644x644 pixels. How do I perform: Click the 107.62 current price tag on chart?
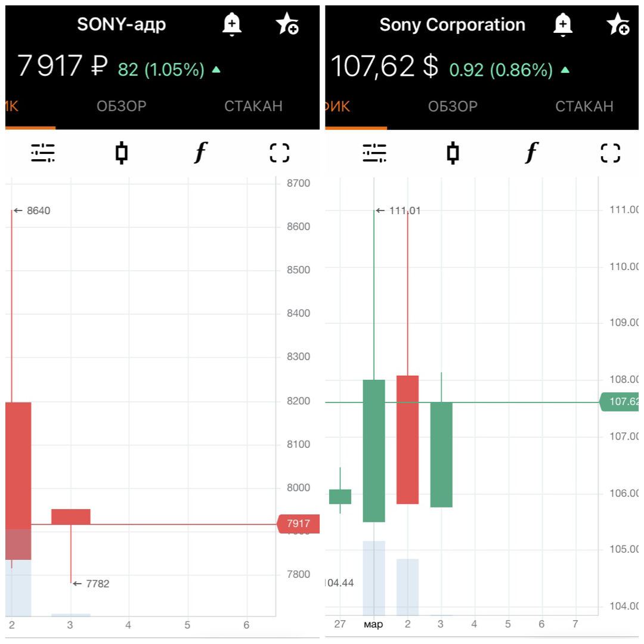coord(620,402)
